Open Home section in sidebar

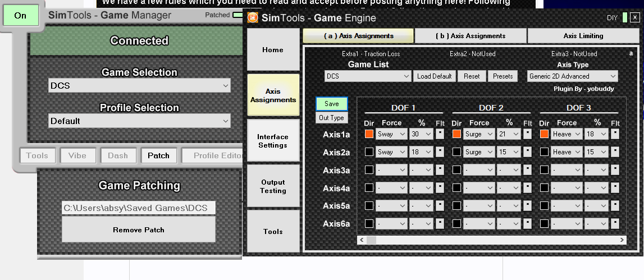(273, 50)
